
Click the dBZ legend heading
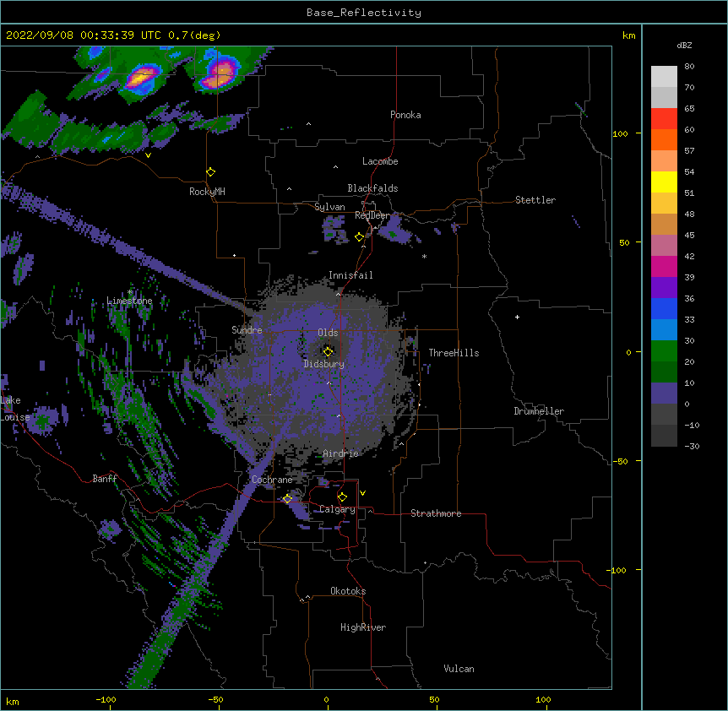(684, 45)
